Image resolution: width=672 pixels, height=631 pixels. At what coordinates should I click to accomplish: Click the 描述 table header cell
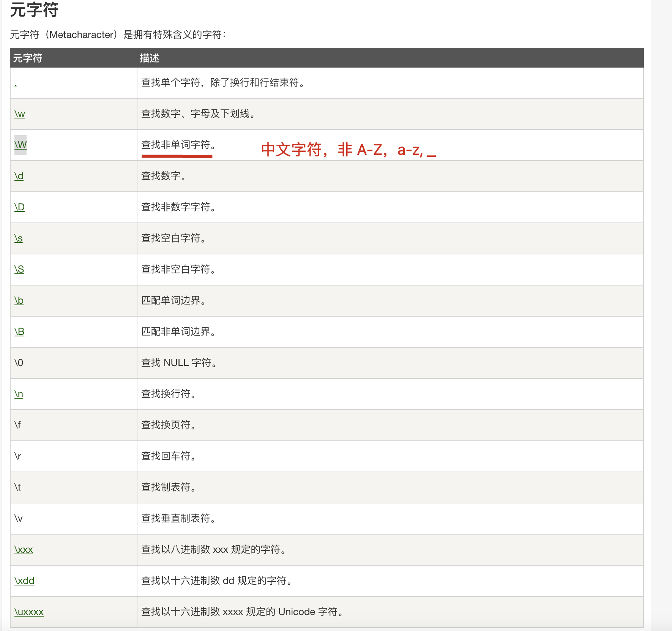149,58
